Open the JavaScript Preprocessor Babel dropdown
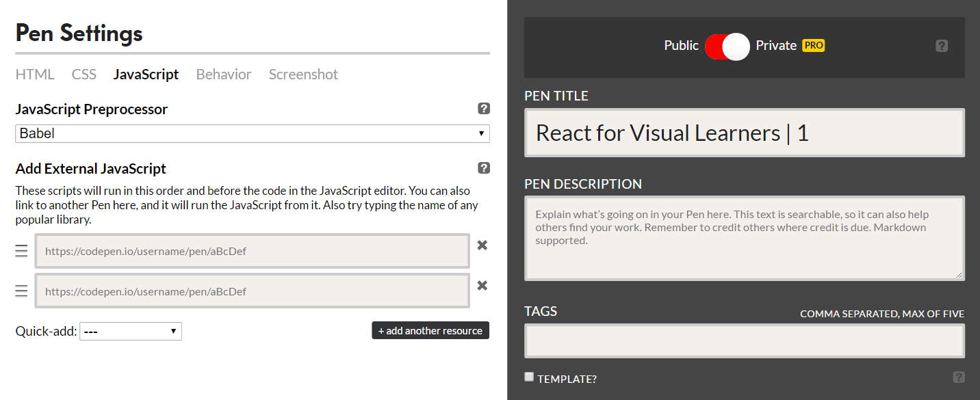This screenshot has height=400, width=980. [x=253, y=133]
